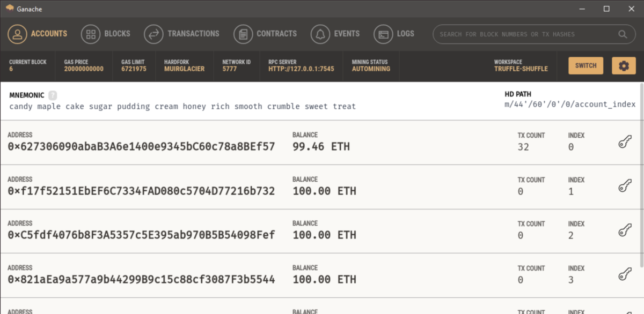Click the Accounts person icon
This screenshot has height=314, width=644.
pos(18,34)
